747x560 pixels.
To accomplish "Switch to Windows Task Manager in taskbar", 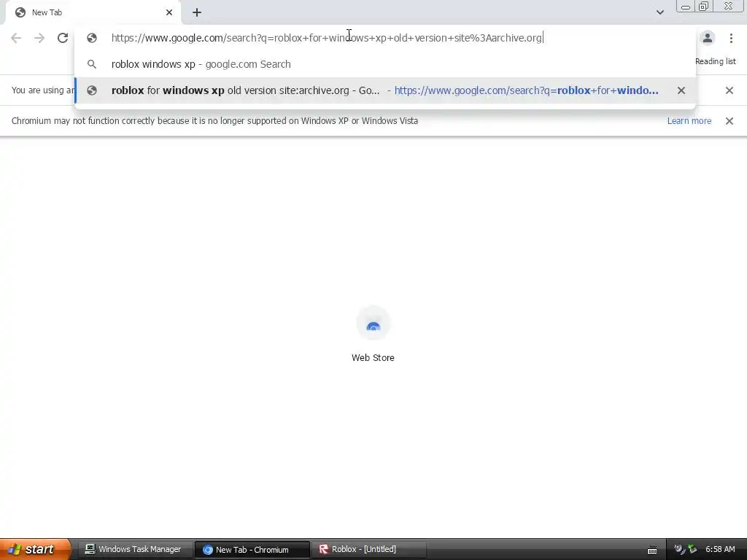I will point(134,550).
